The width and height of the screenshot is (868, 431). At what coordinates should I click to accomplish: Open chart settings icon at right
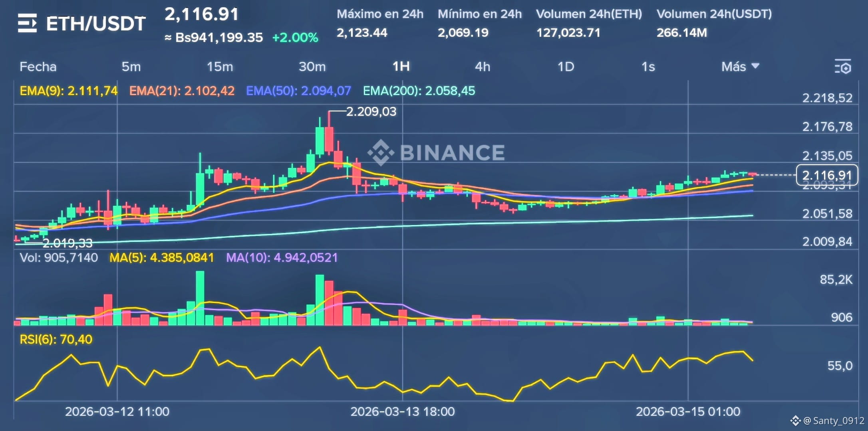tap(843, 67)
